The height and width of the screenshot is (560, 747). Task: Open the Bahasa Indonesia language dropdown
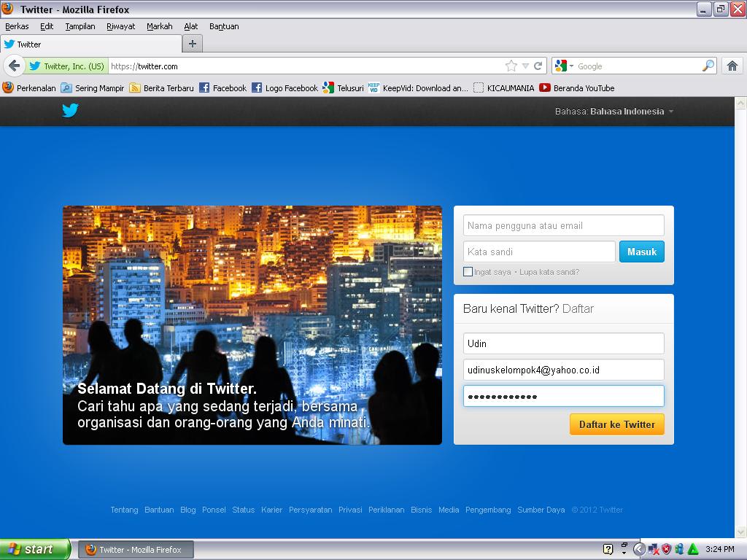point(614,112)
